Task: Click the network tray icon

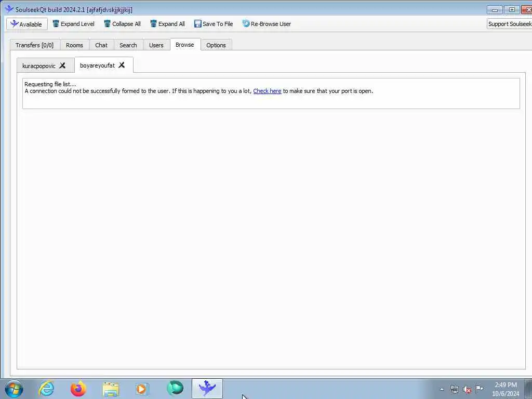Action: 455,390
